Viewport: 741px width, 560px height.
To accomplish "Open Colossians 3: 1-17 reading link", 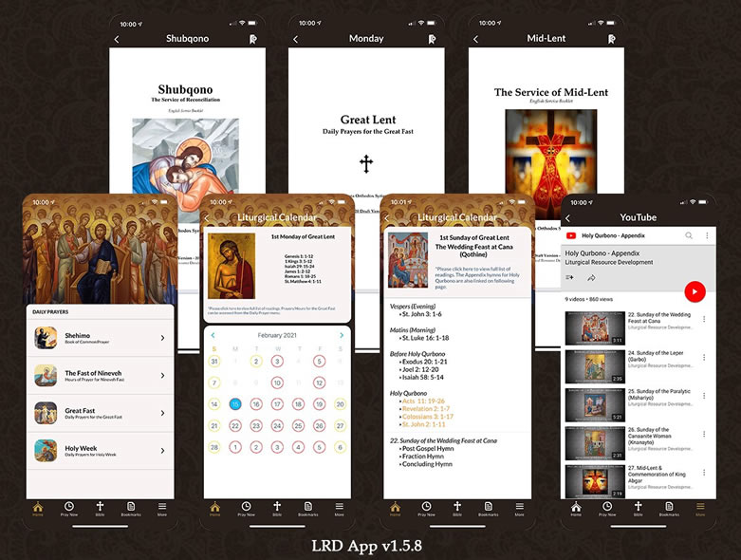I will pyautogui.click(x=428, y=417).
